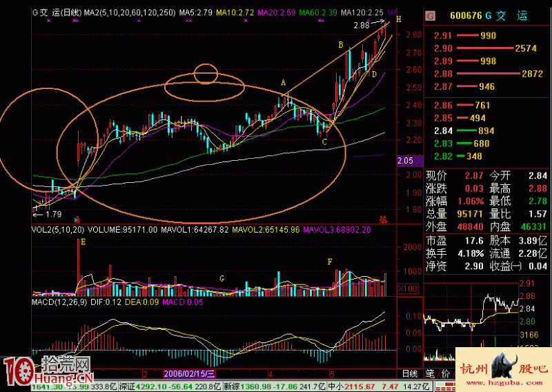
Task: Click the status bar red-green signal icon
Action: 444,386
